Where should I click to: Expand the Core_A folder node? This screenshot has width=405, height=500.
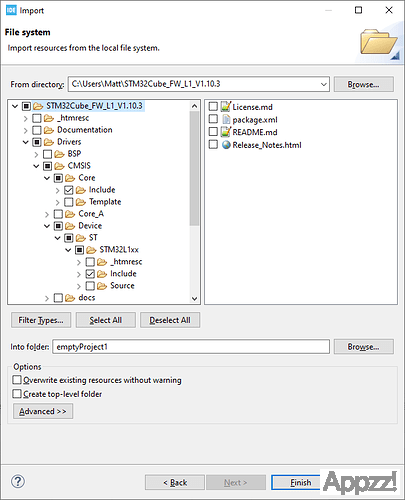coord(47,214)
